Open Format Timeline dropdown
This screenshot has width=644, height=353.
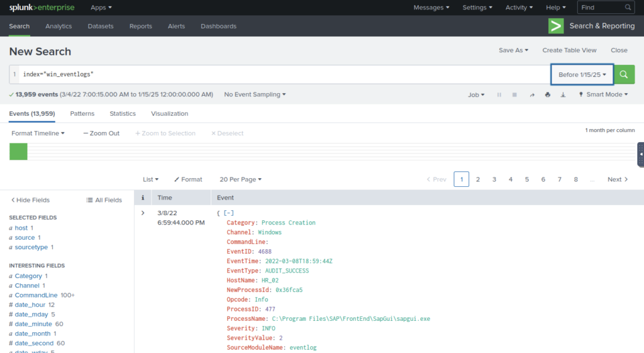tap(38, 133)
